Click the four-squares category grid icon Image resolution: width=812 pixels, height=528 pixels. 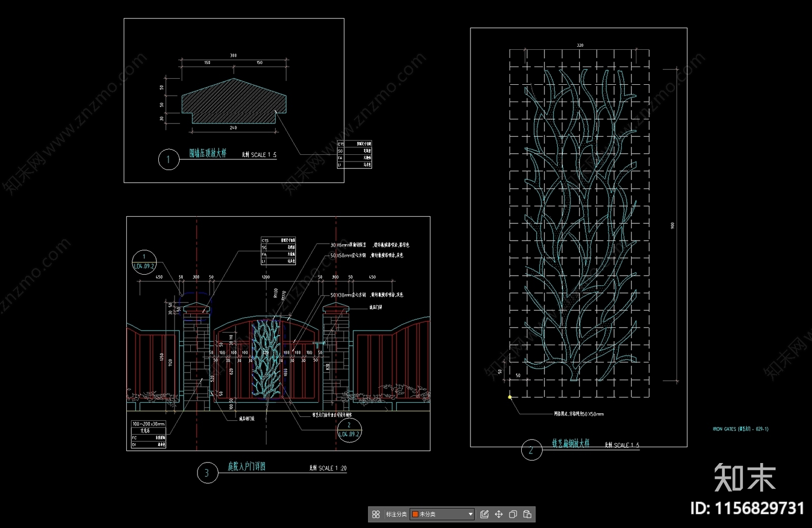pos(376,514)
